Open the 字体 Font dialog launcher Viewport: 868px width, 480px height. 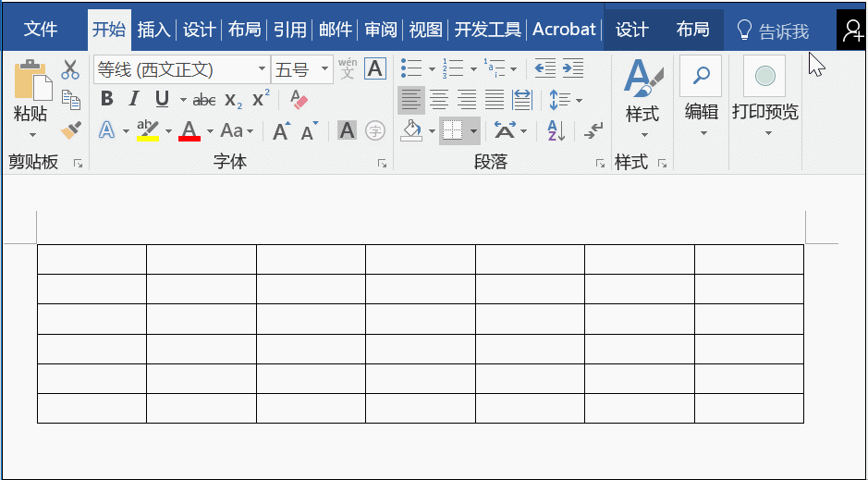[382, 164]
